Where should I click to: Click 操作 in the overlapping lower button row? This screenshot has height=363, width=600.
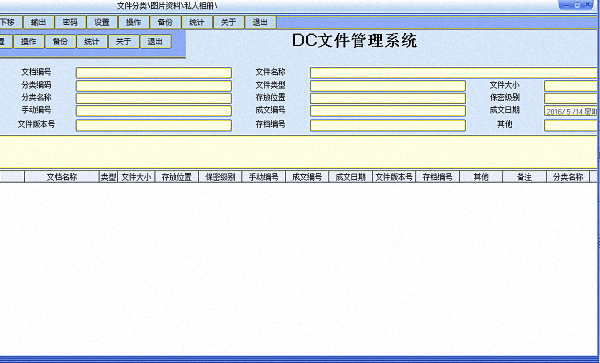28,41
